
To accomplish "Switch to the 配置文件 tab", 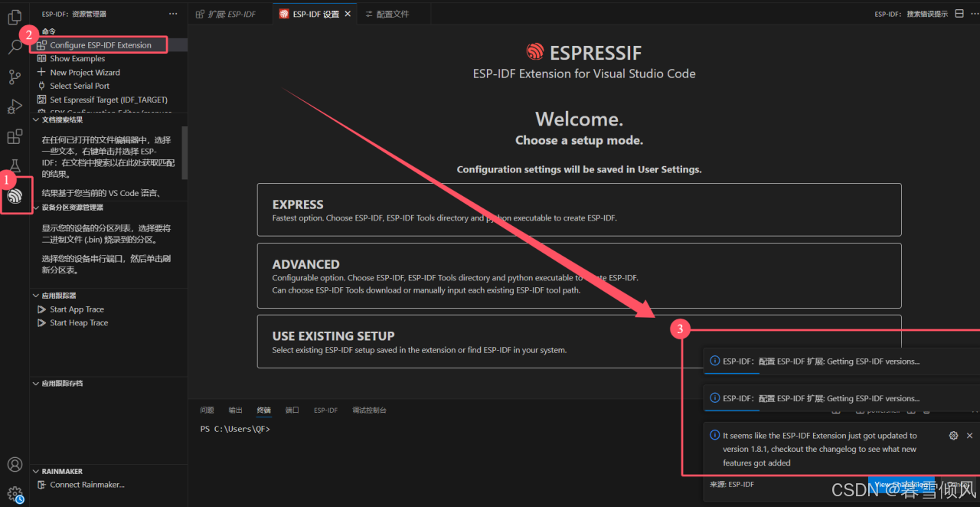I will [x=394, y=14].
